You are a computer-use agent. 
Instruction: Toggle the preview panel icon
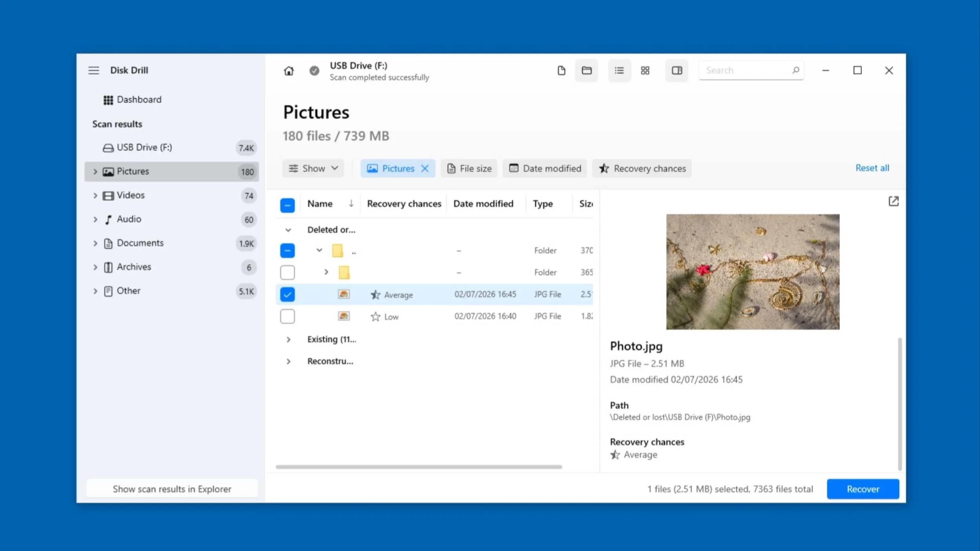677,71
